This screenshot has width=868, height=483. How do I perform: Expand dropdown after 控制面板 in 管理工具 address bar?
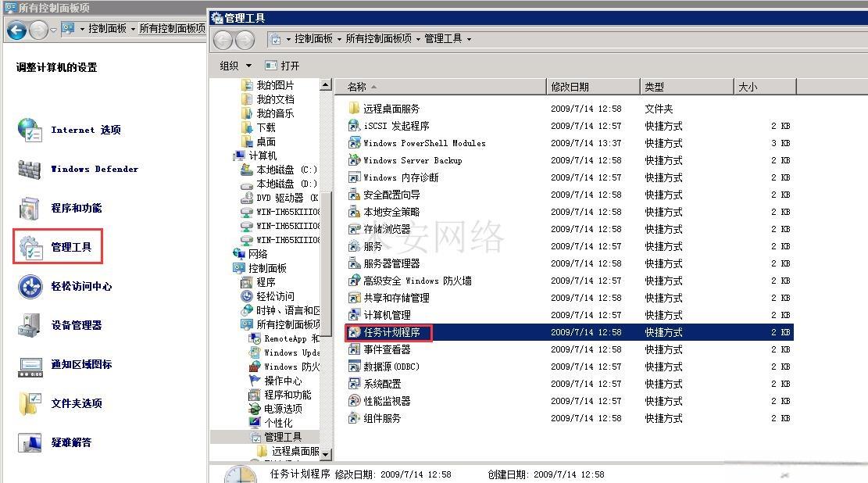click(339, 39)
